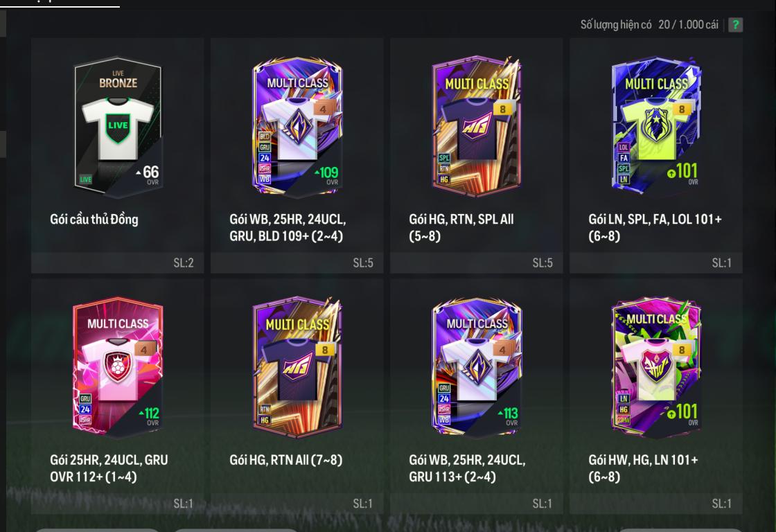Choose Gói HG, RTN, SPL All (5~8) label
The width and height of the screenshot is (776, 532).
[x=461, y=228]
